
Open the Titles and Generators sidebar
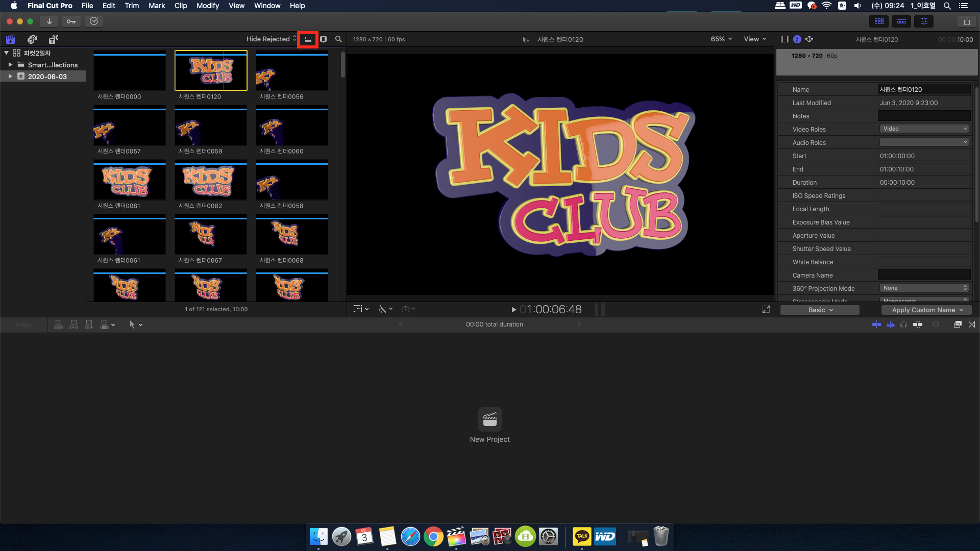53,39
